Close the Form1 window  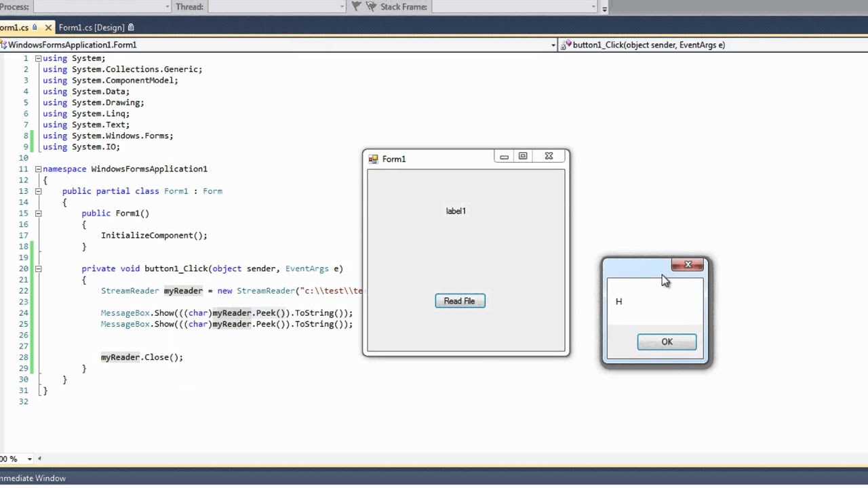(549, 157)
